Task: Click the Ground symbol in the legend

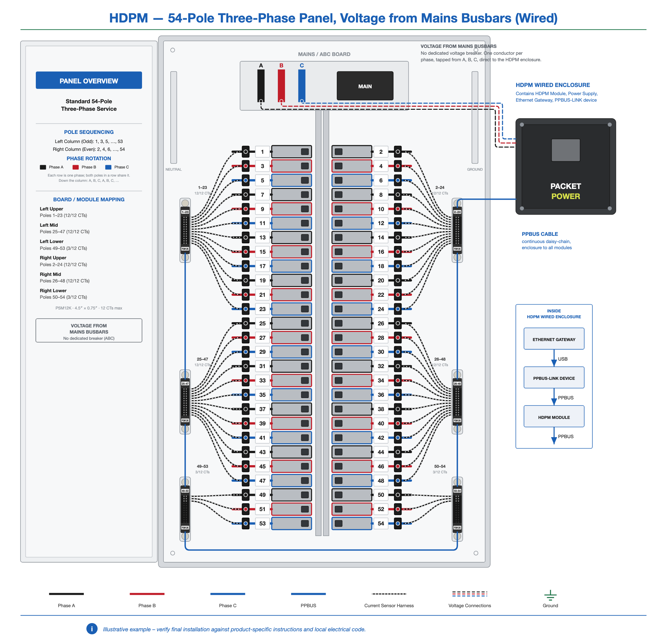Action: [550, 595]
